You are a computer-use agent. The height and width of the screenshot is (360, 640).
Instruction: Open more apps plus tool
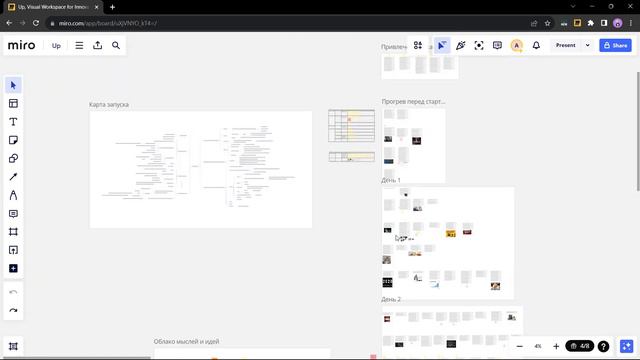[13, 268]
